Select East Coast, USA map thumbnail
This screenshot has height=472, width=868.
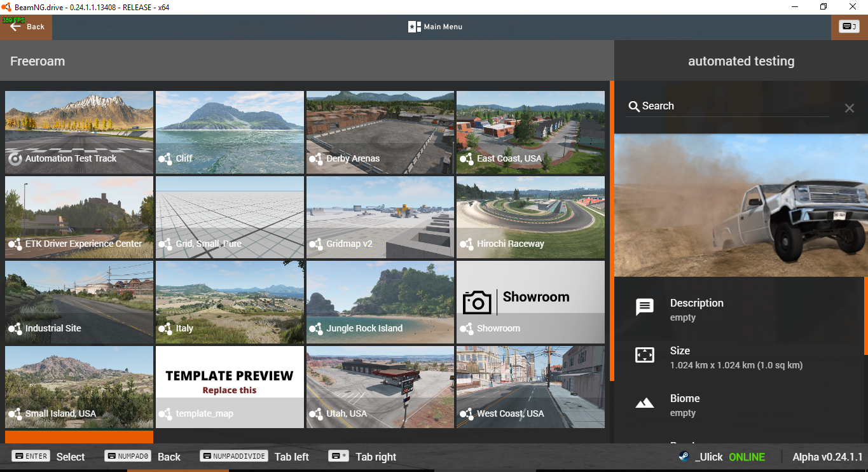[530, 132]
